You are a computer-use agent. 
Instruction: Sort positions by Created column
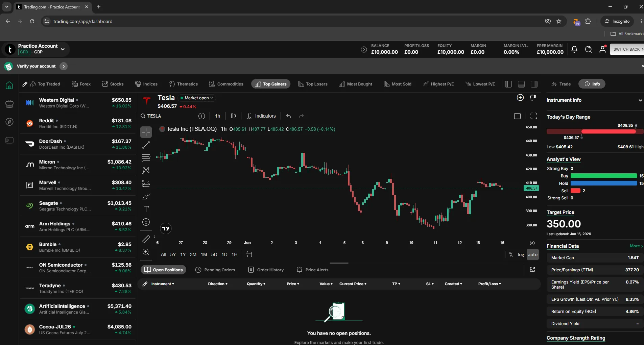[453, 284]
